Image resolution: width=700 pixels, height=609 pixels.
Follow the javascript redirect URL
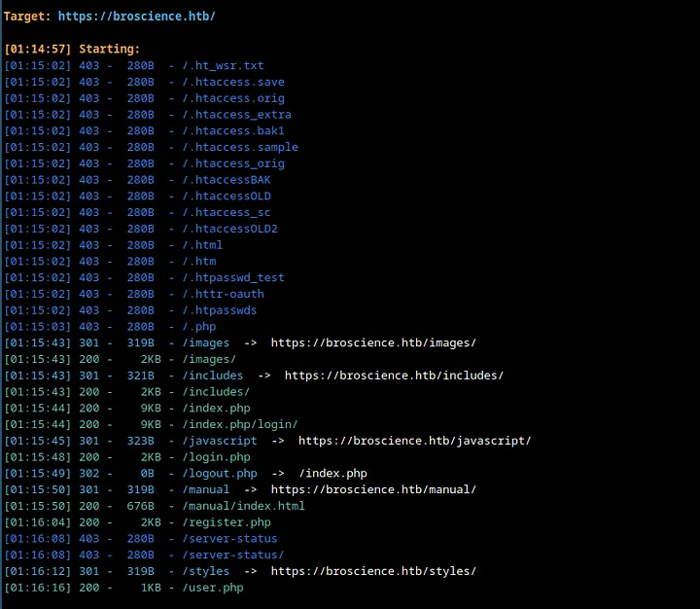414,441
